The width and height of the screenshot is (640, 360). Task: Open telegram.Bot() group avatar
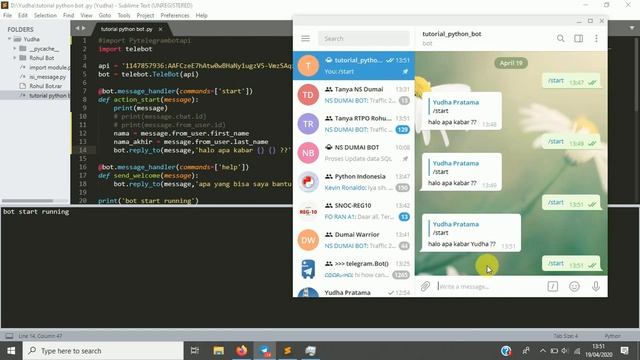(308, 269)
